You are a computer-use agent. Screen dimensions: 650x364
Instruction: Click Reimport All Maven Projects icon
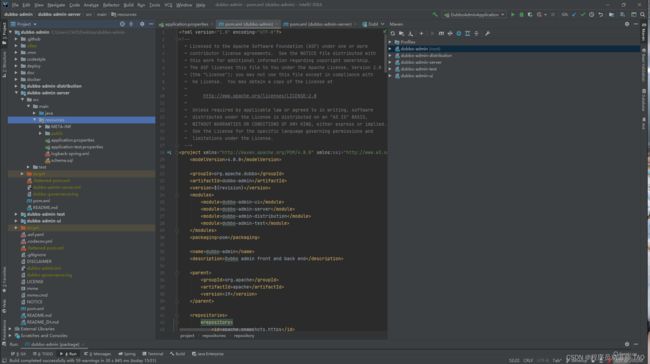(393, 34)
